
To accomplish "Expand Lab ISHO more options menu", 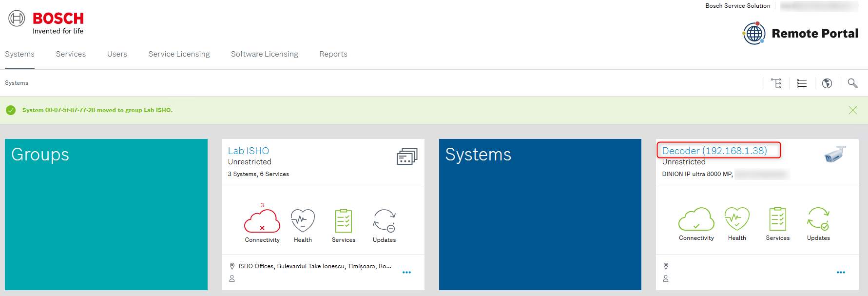I will [x=407, y=273].
